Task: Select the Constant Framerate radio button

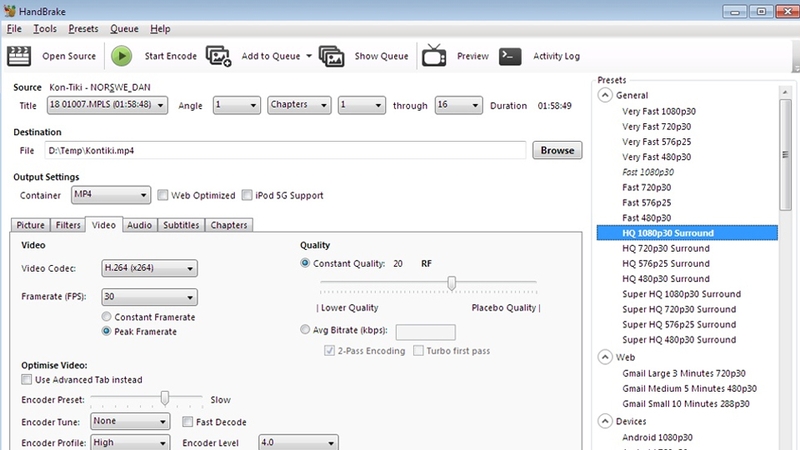Action: click(x=106, y=317)
